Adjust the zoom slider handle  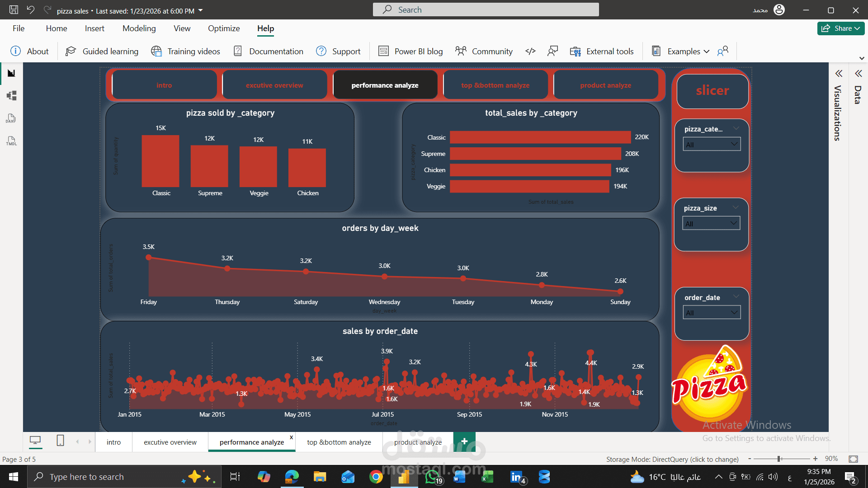point(779,459)
